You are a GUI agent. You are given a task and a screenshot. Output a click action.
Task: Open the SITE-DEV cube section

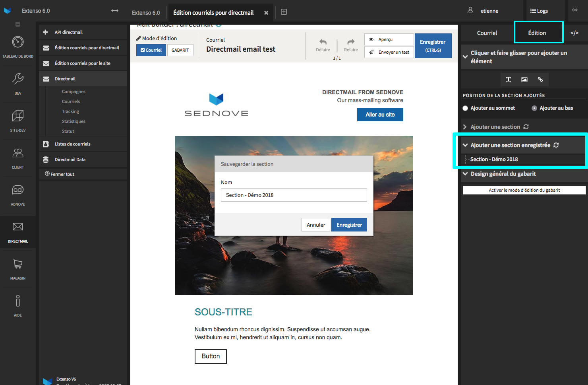point(18,121)
